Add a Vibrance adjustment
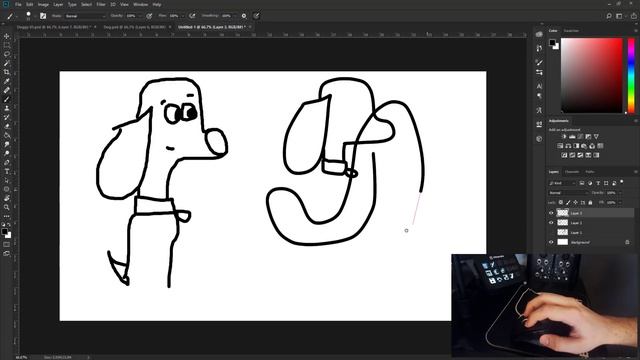This screenshot has width=640, height=360. pos(596,137)
